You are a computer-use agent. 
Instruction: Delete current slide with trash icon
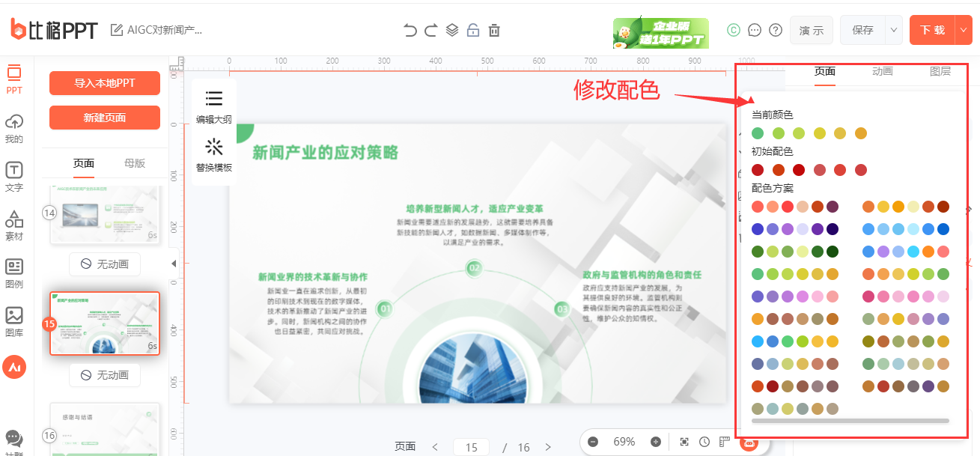click(494, 30)
